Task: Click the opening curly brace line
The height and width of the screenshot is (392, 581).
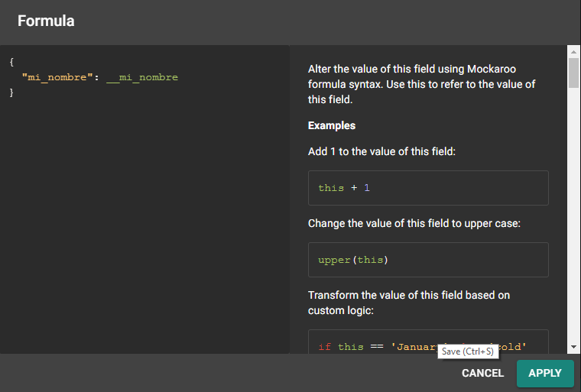Action: point(11,63)
